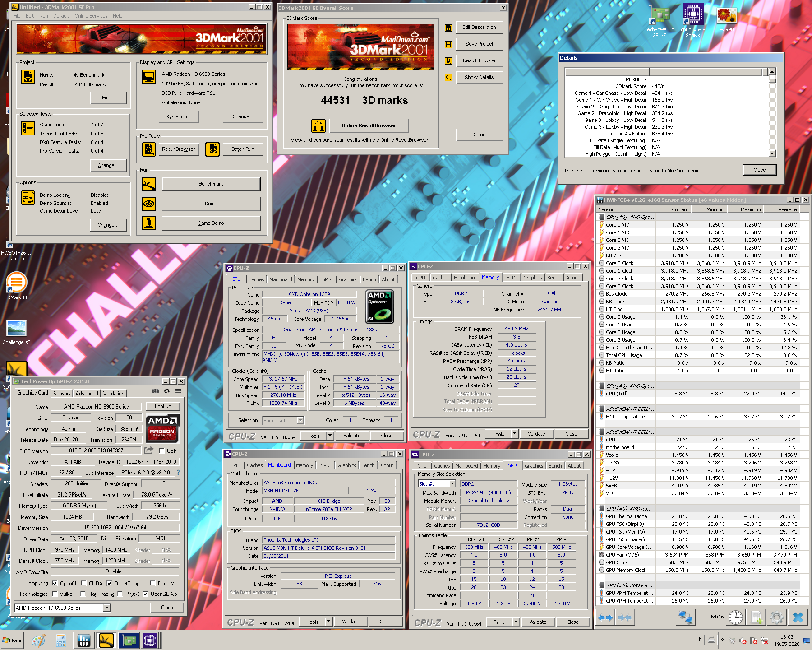Toggle the DirectML checkbox
Screen dimensions: 812x650
click(152, 584)
